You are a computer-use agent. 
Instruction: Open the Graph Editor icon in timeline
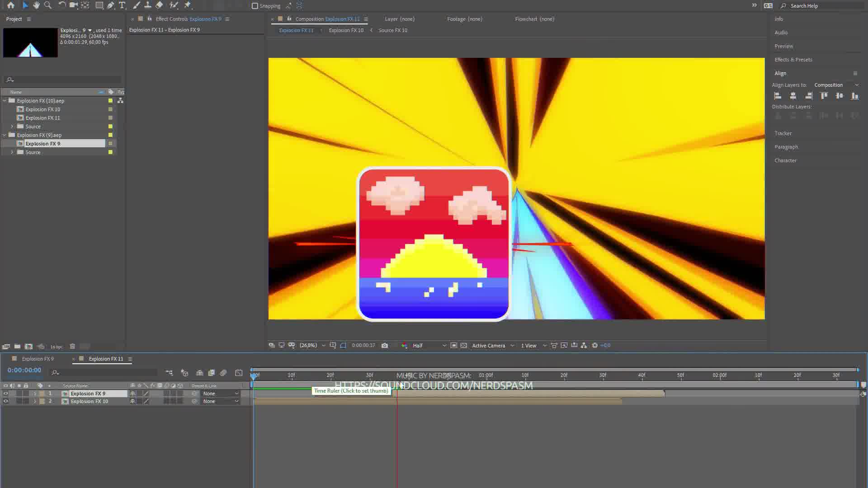coord(239,373)
